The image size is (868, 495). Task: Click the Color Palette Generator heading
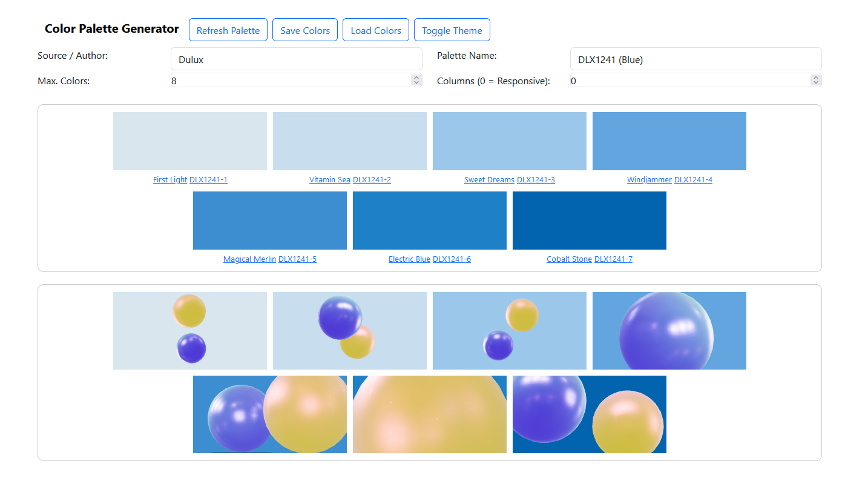tap(112, 28)
